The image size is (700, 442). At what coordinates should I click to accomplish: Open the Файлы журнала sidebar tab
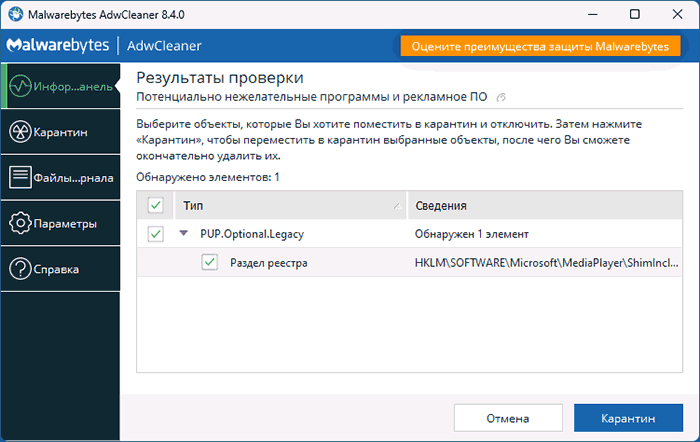coord(60,178)
